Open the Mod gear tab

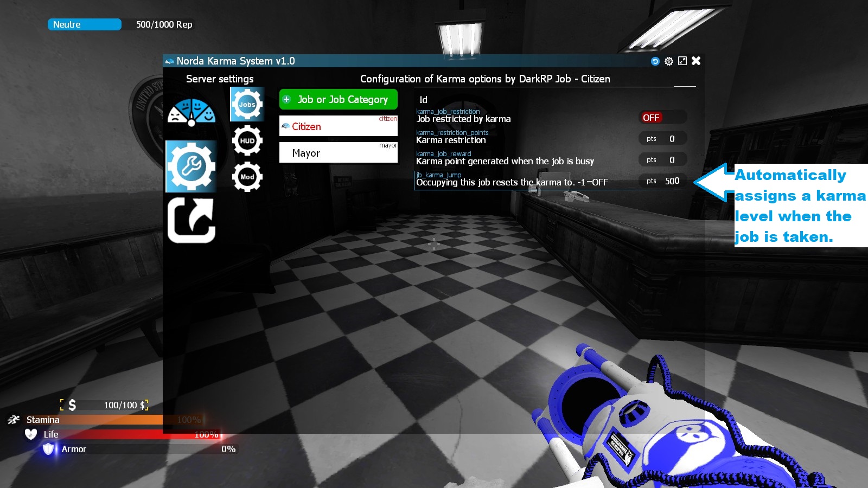[247, 177]
